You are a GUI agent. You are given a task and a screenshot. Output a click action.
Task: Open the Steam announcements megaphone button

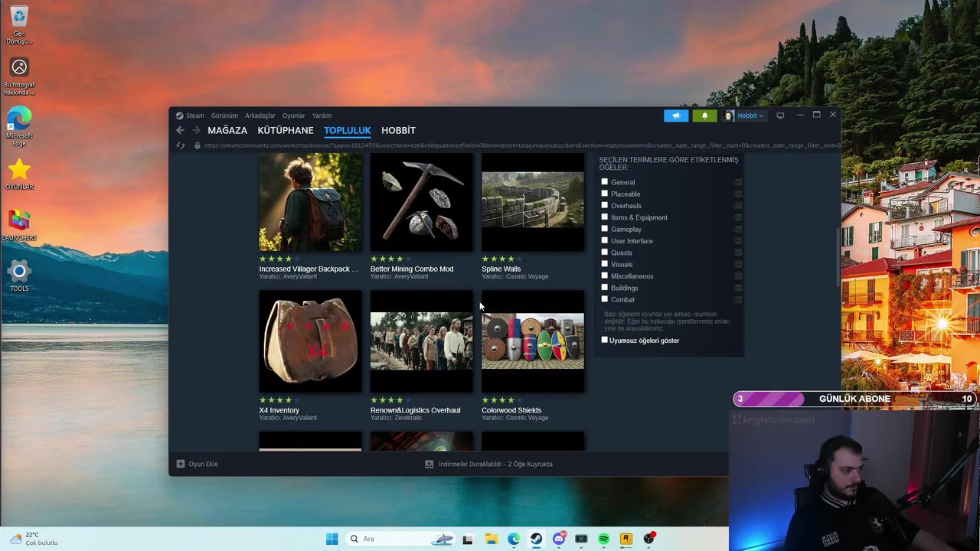tap(676, 116)
